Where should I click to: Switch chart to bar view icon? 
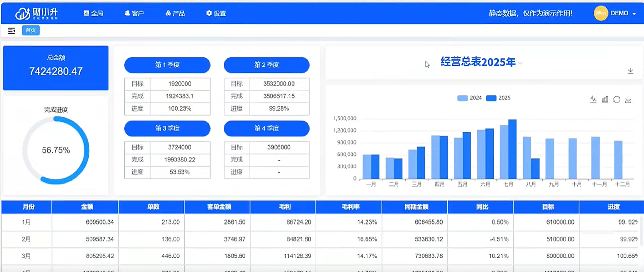605,100
